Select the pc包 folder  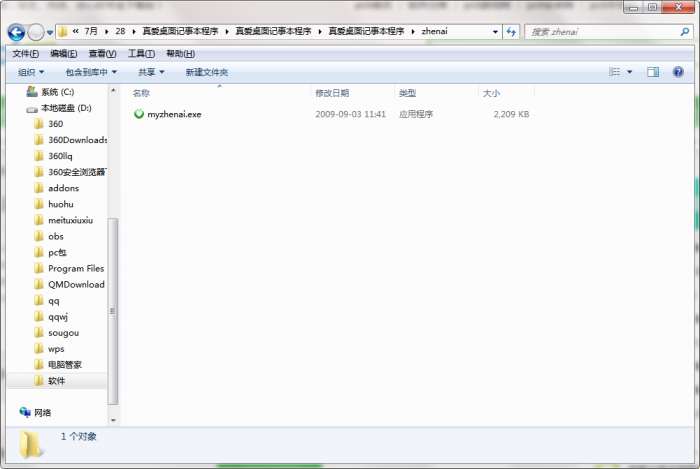57,253
